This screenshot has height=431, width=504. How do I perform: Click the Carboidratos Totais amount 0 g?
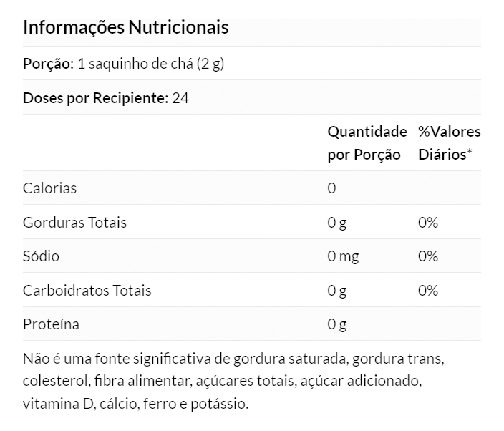click(x=336, y=291)
